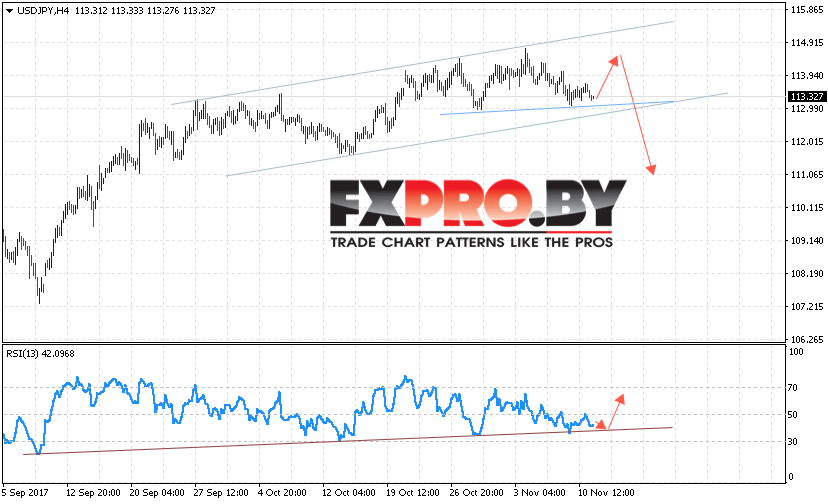This screenshot has width=828, height=504.
Task: Click the RSI scale value 70
Action: point(792,388)
